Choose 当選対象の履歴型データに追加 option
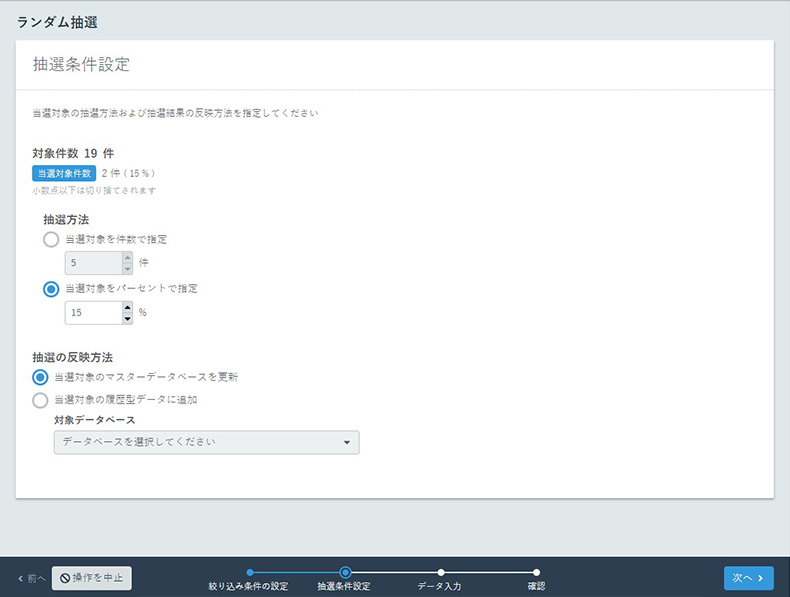This screenshot has width=790, height=597. coord(40,401)
